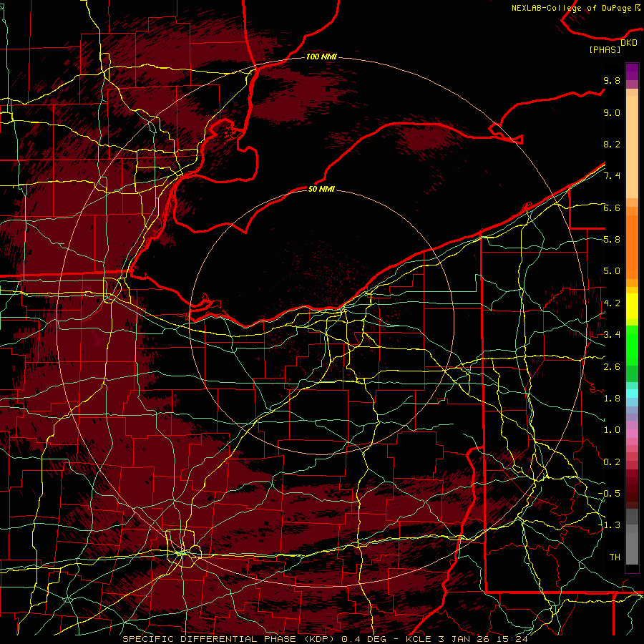
Task: Pick the bright yellow segment of the color bar
Action: pos(632,306)
